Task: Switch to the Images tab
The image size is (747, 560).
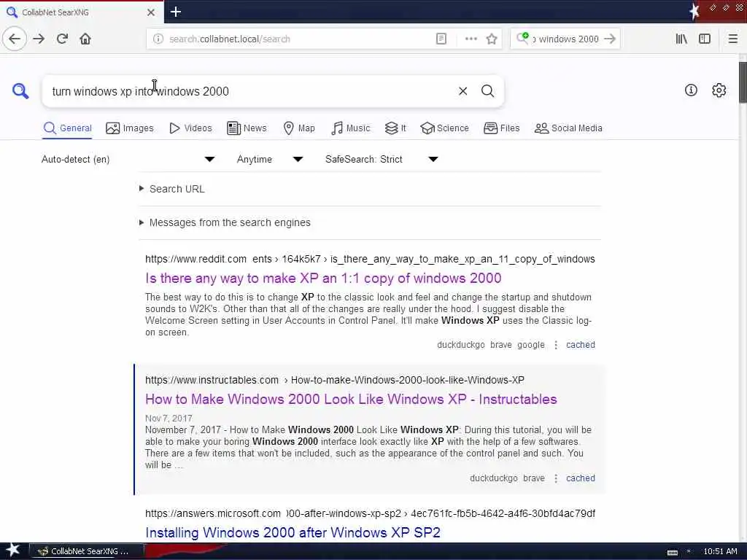Action: click(x=130, y=128)
